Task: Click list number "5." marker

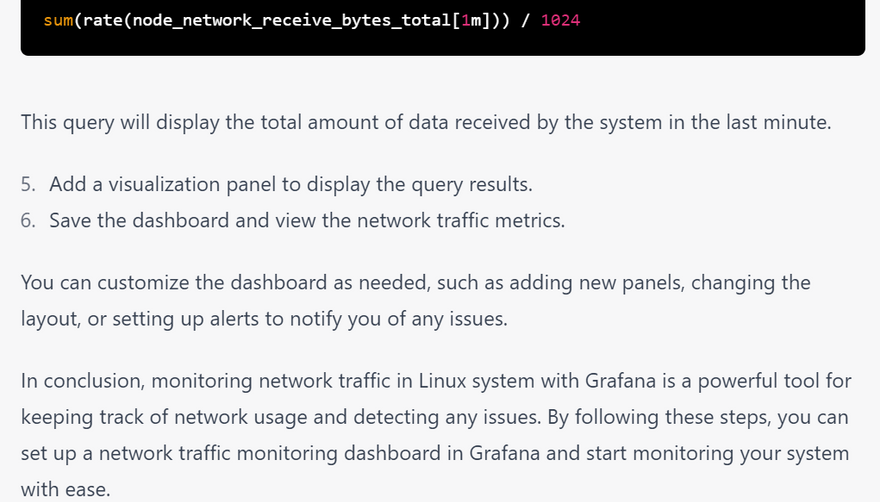Action: (28, 185)
